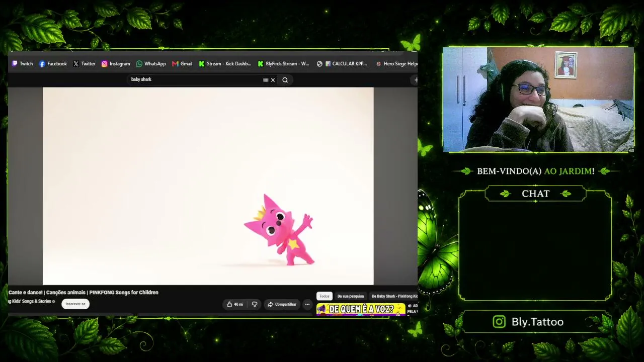This screenshot has width=644, height=362.
Task: Open the Instagram bookmark
Action: [x=116, y=64]
